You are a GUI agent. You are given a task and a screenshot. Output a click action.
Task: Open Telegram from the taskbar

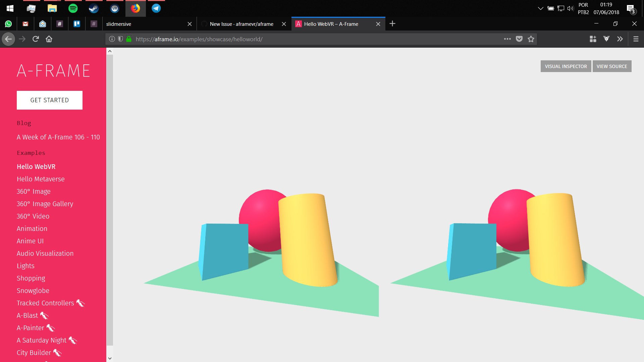(156, 8)
